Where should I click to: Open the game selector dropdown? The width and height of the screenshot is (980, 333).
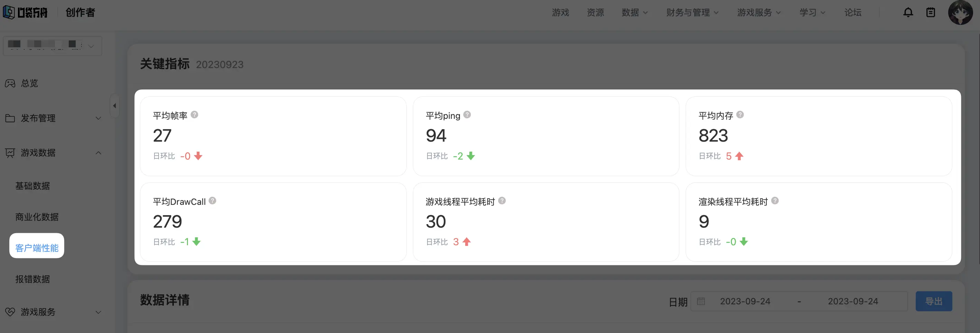click(53, 46)
